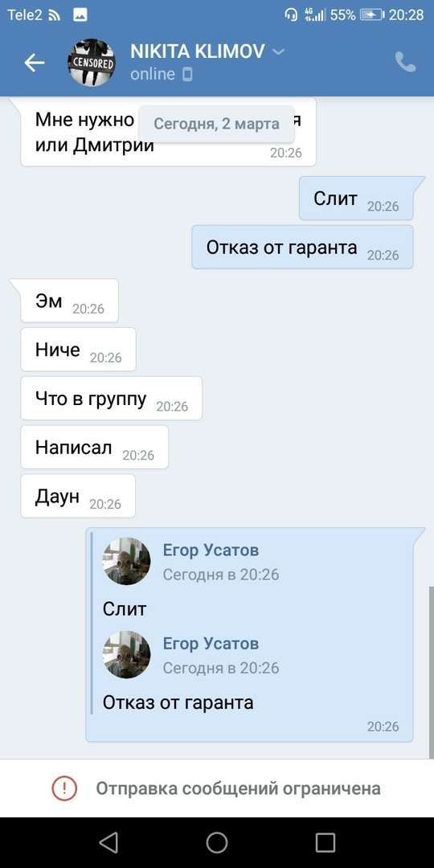This screenshot has width=434, height=868.
Task: Tap Android back navigation triangle
Action: (108, 842)
